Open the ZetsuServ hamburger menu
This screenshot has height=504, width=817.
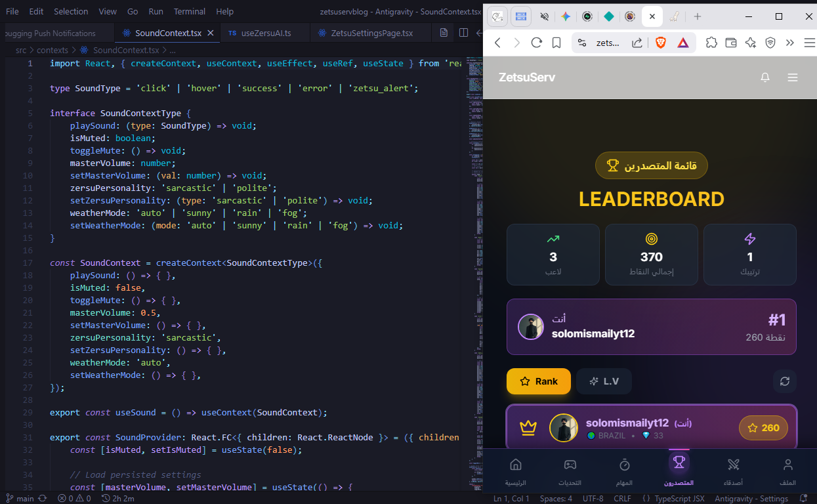pos(793,77)
